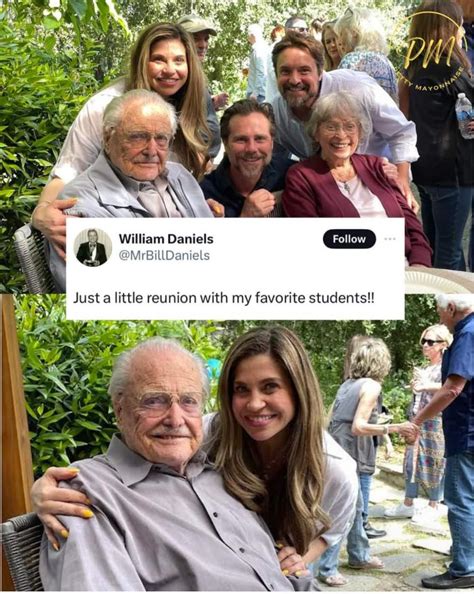Tap the elderly man's eyeglasses in bottom photo
Image resolution: width=474 pixels, height=594 pixels.
pos(164,404)
